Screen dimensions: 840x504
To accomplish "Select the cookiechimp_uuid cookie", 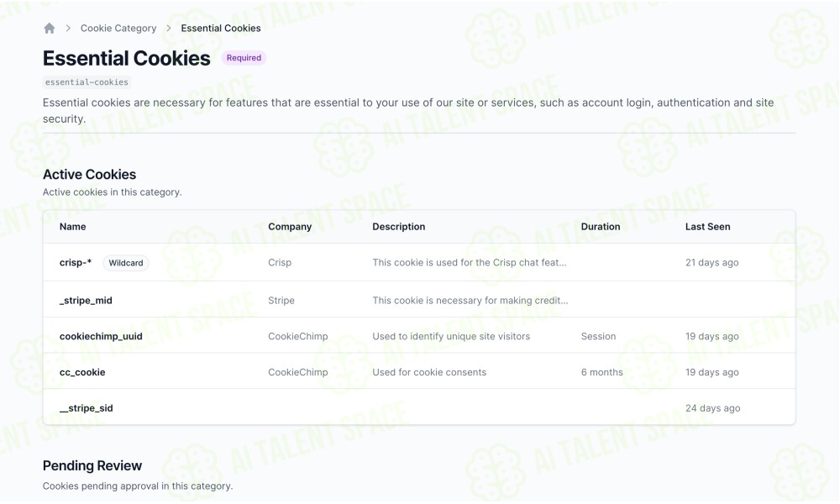I will [419, 336].
